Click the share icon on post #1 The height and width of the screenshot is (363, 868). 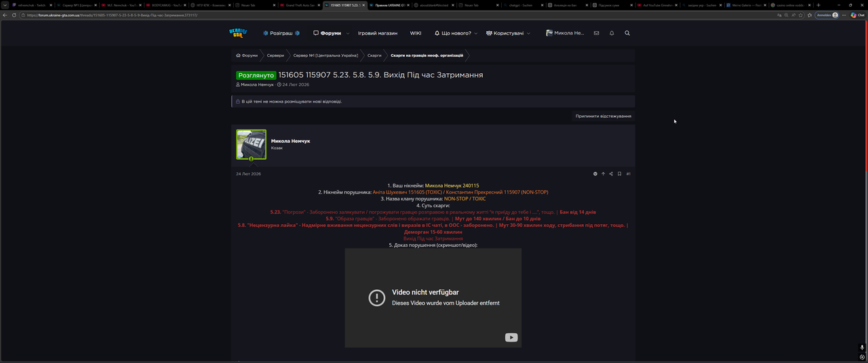611,174
